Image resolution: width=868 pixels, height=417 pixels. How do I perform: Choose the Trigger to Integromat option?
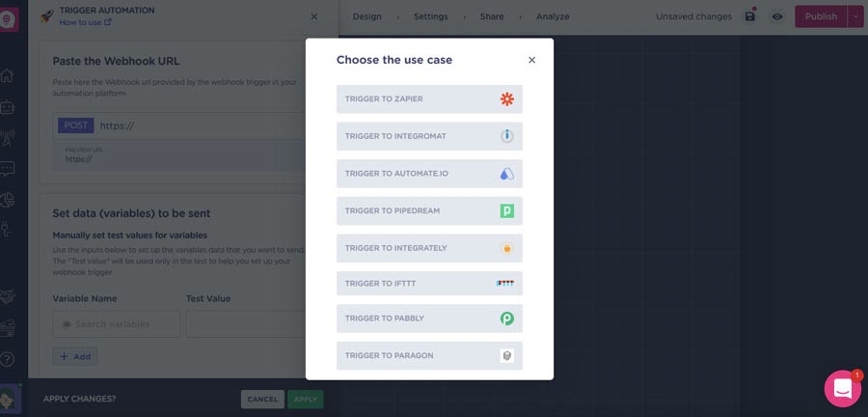429,136
